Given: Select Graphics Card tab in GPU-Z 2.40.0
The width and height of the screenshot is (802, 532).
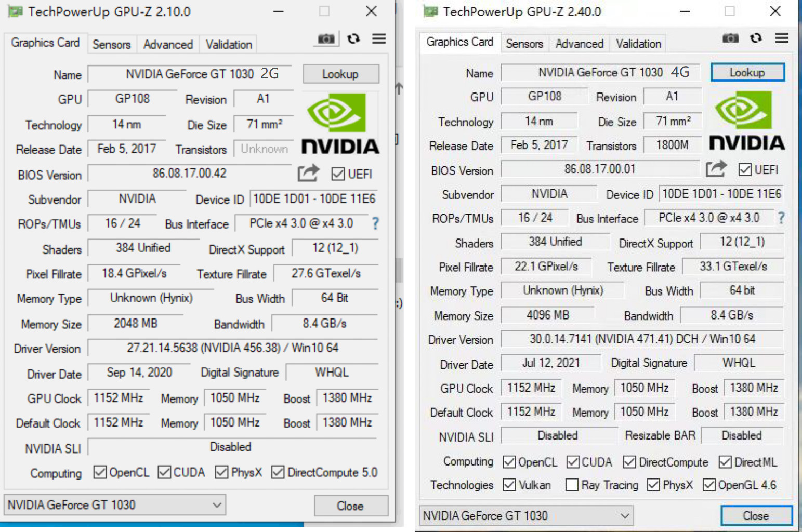Looking at the screenshot, I should pos(460,42).
